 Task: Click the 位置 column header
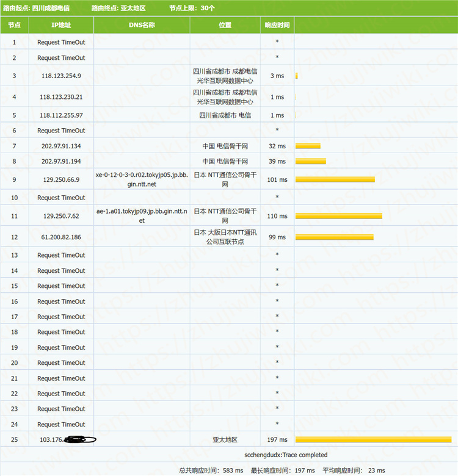pyautogui.click(x=225, y=25)
